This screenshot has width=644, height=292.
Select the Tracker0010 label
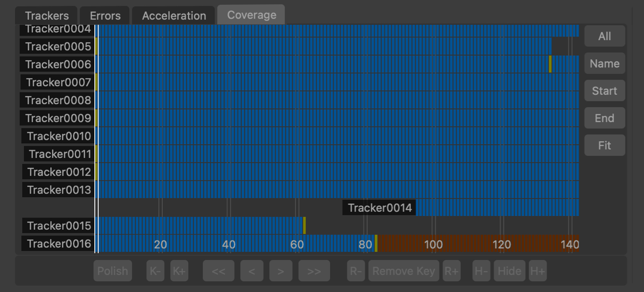coord(58,136)
